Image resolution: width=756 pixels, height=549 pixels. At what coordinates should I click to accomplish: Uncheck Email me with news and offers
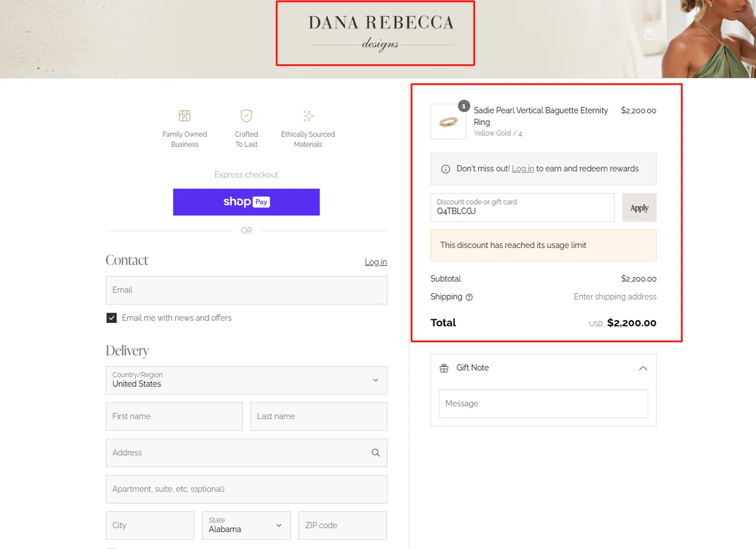[x=111, y=318]
